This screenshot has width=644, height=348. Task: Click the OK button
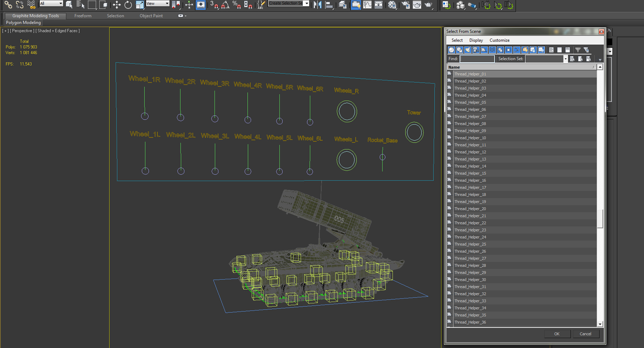(x=557, y=334)
